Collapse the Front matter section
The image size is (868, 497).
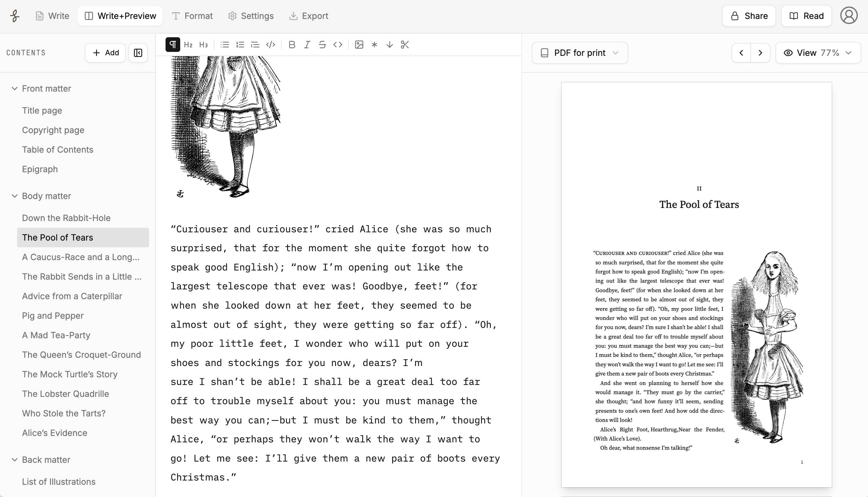point(15,89)
